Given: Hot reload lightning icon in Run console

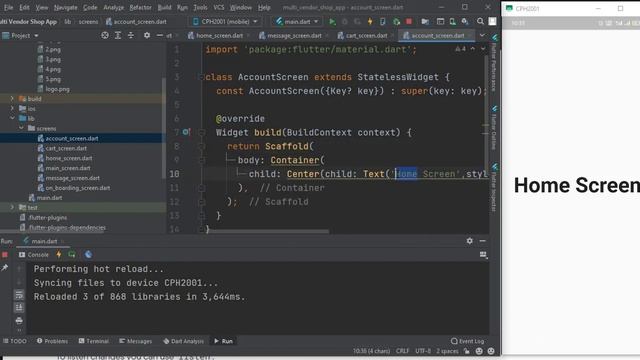Looking at the screenshot, I should coord(59,255).
